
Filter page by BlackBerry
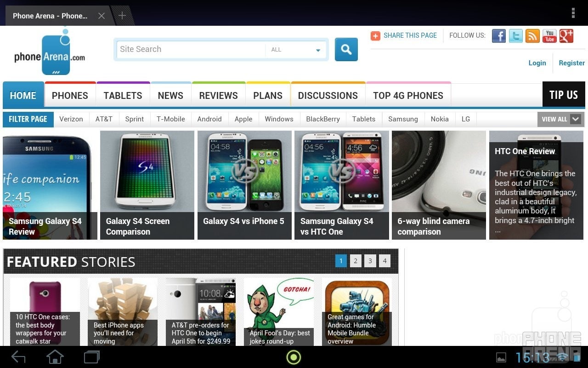[323, 119]
